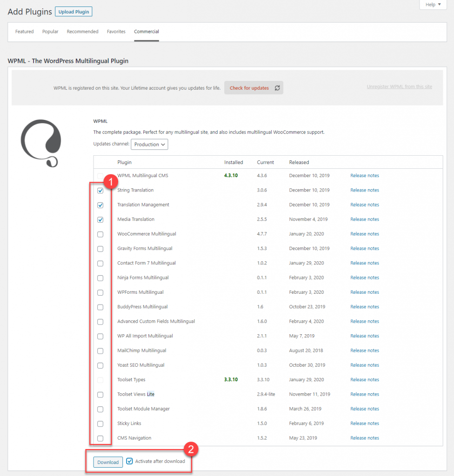Uncheck the Media Translation checkbox

pyautogui.click(x=100, y=219)
